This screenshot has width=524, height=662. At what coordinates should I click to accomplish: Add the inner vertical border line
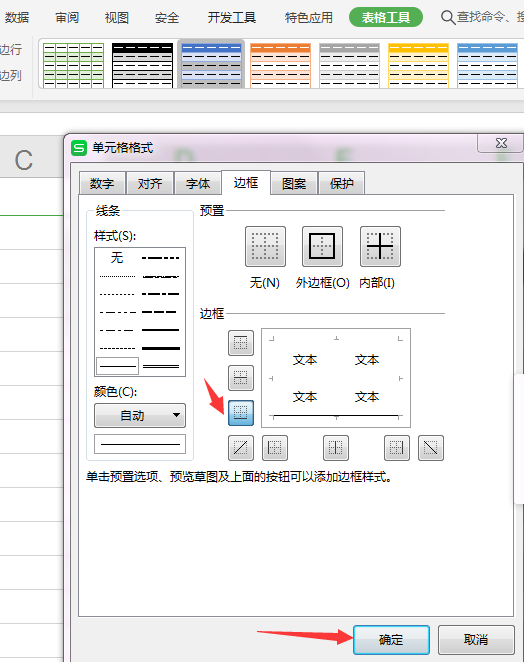(x=336, y=448)
